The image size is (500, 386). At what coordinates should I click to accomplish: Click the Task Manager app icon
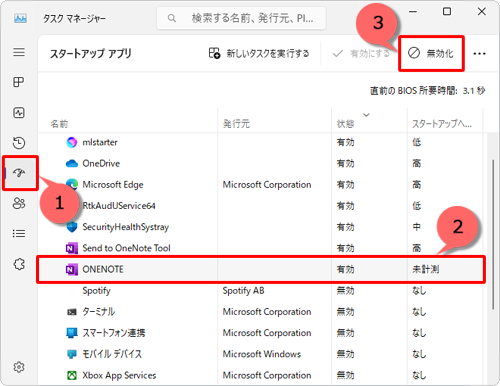(x=20, y=18)
